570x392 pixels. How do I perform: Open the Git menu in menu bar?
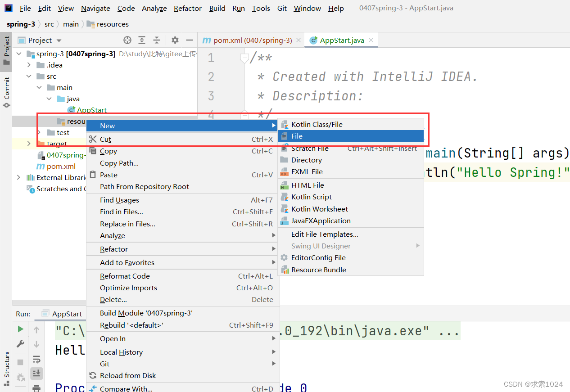click(x=282, y=8)
